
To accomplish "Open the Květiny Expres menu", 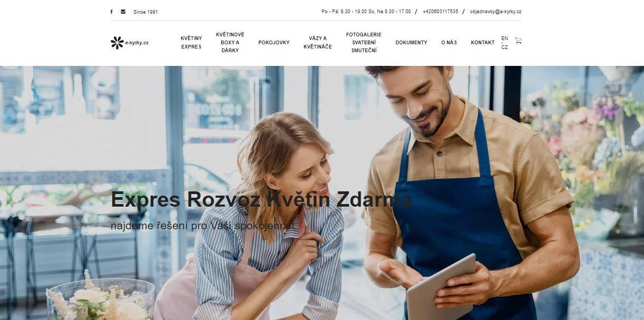I will click(x=191, y=43).
